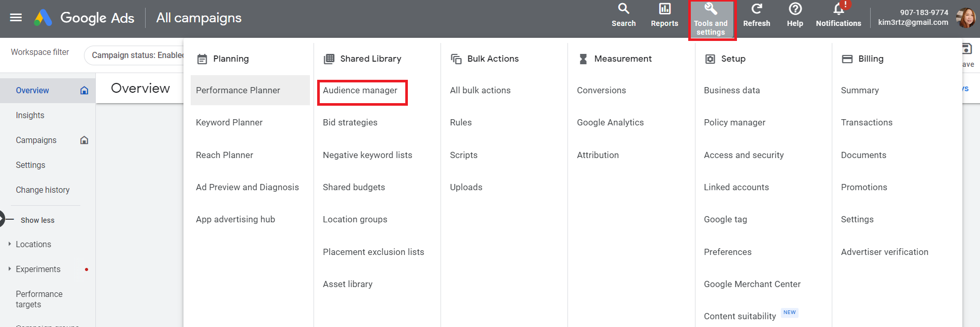Image resolution: width=980 pixels, height=327 pixels.
Task: Click the Setup gear icon
Action: (x=710, y=59)
